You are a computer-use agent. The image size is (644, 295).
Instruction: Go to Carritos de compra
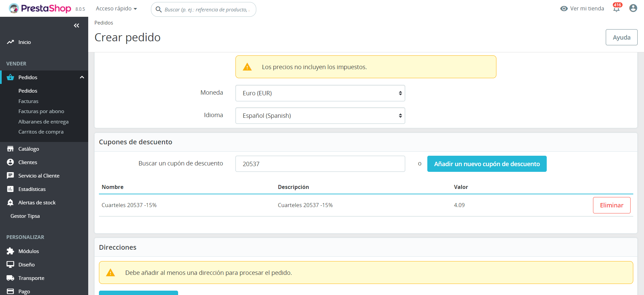[41, 132]
